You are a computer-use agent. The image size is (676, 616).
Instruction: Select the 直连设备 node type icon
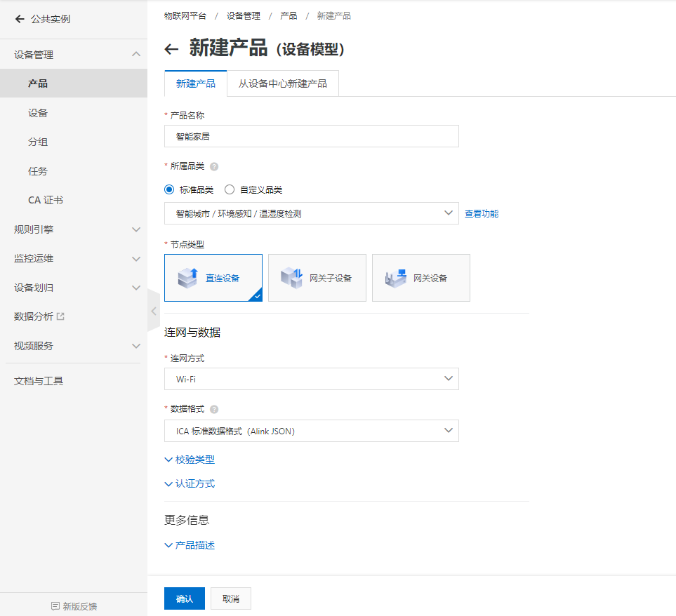tap(213, 278)
